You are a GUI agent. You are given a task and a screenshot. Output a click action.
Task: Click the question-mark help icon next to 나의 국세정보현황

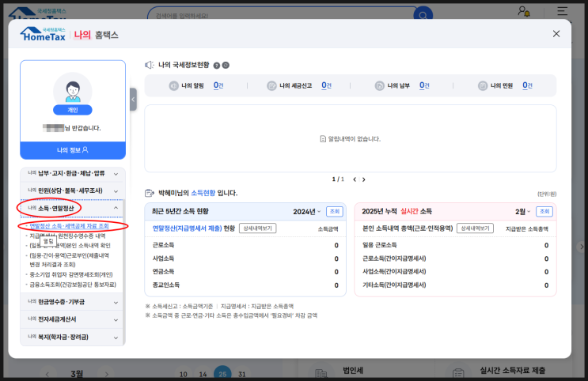[x=217, y=66]
